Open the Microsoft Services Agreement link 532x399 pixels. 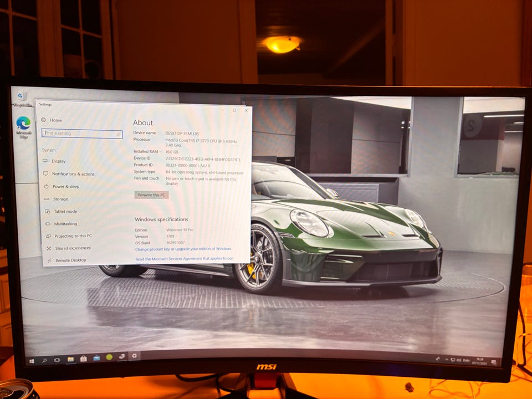[184, 259]
